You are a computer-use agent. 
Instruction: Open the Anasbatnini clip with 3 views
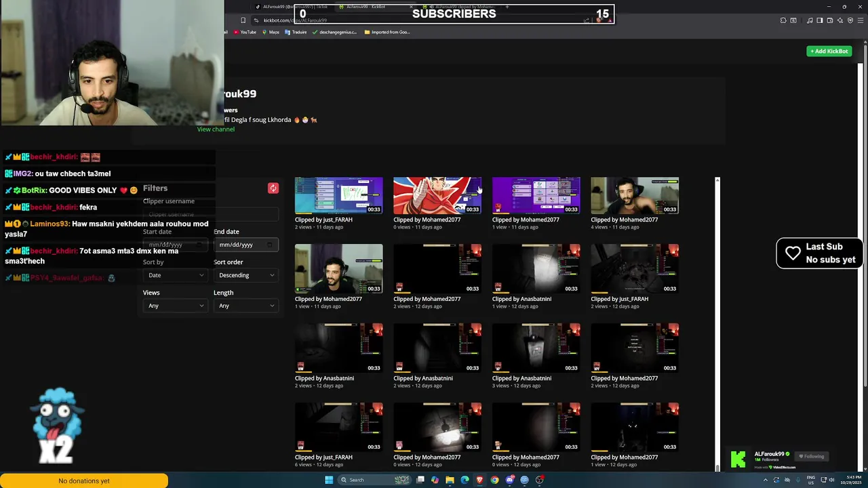536,348
